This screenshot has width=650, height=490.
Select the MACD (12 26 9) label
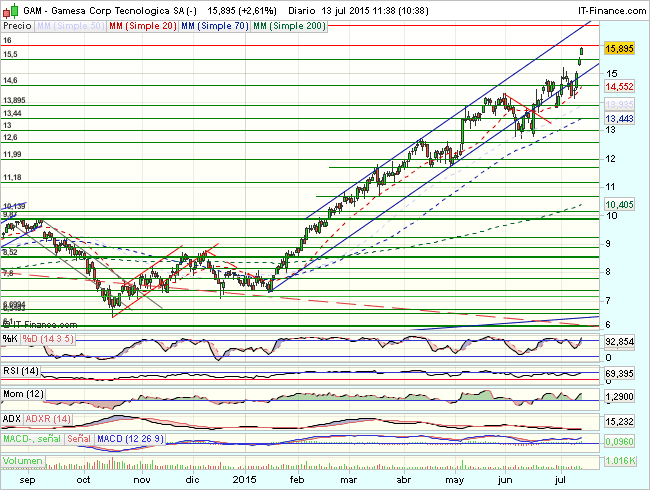coord(130,439)
